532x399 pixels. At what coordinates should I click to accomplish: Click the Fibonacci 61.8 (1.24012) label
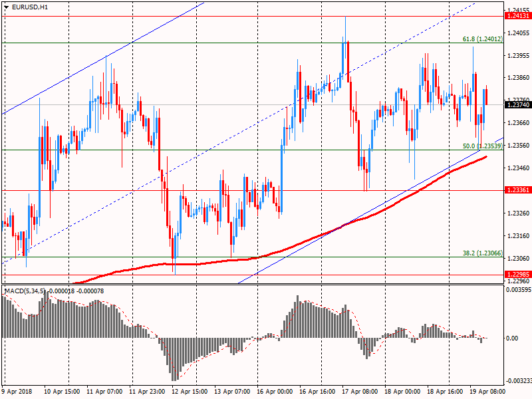click(483, 39)
